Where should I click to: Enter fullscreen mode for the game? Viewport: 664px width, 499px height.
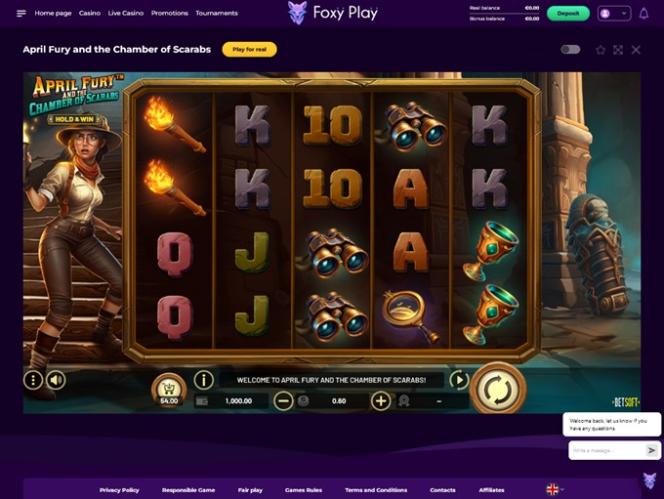click(618, 50)
